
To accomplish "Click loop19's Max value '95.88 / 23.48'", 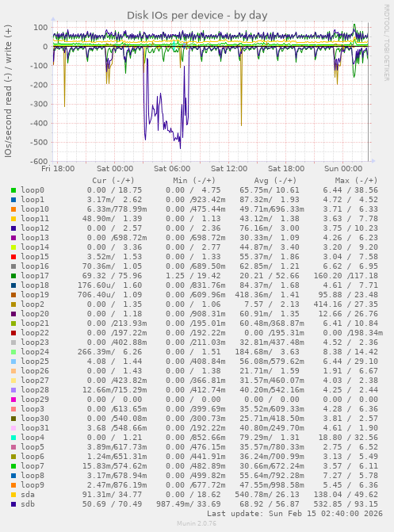I will 348,295.
